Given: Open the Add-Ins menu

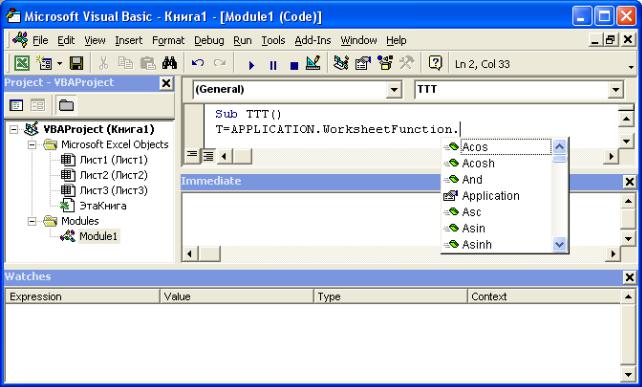Looking at the screenshot, I should 312,40.
